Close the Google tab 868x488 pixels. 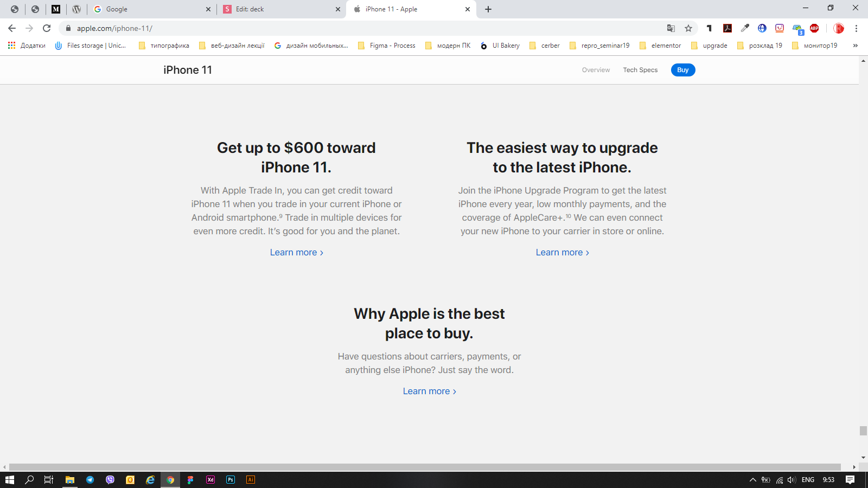[208, 9]
